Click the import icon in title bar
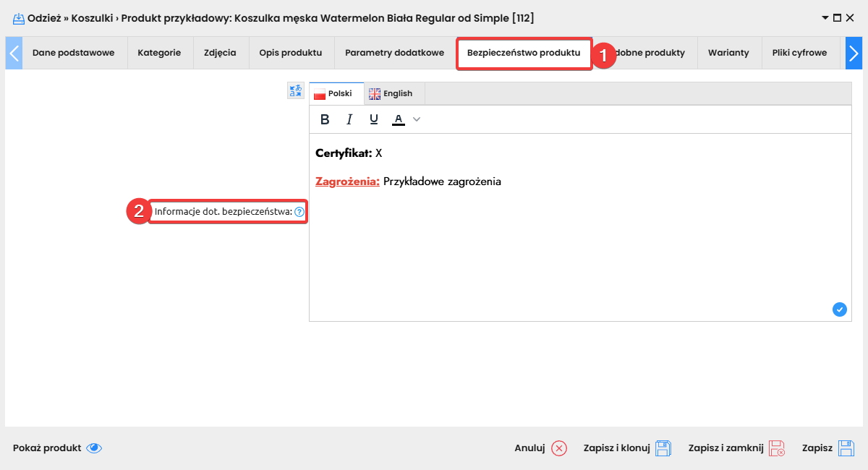The image size is (868, 470). (x=19, y=18)
